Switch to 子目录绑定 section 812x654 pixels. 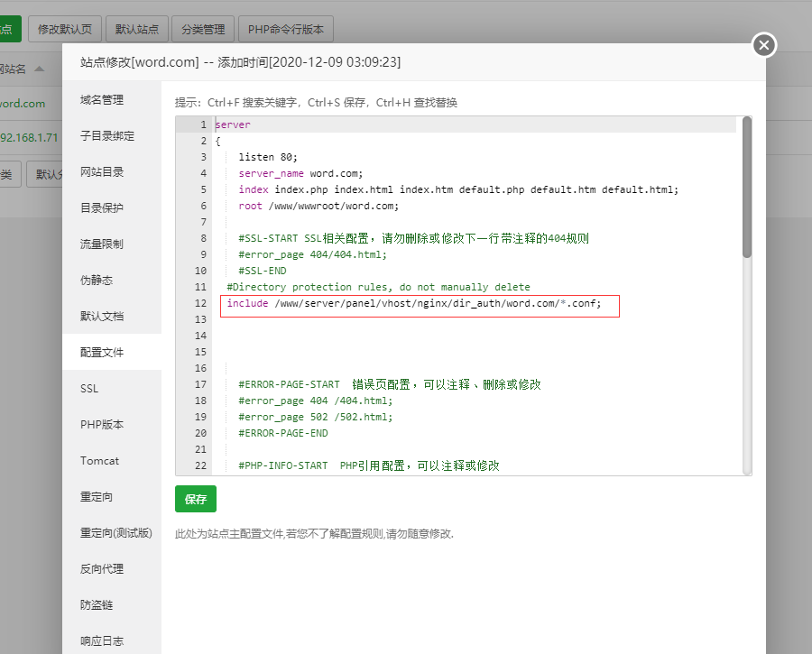[106, 136]
